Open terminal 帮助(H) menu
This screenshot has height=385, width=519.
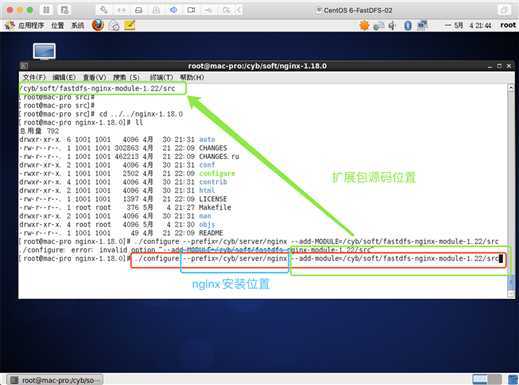click(192, 77)
